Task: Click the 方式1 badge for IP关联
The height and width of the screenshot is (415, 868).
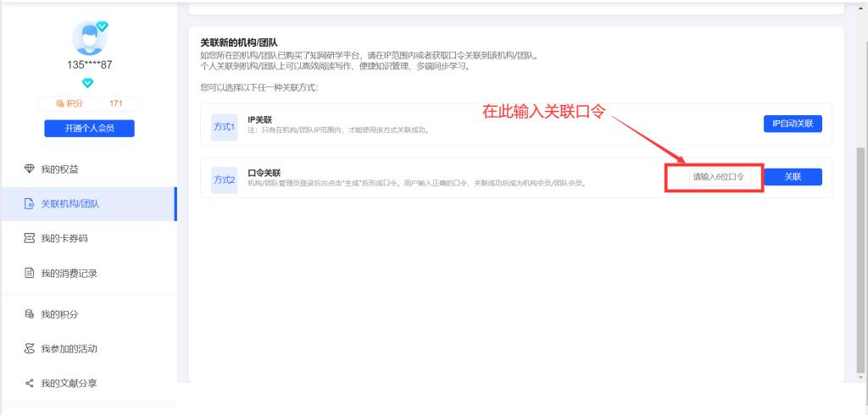Action: coord(224,125)
